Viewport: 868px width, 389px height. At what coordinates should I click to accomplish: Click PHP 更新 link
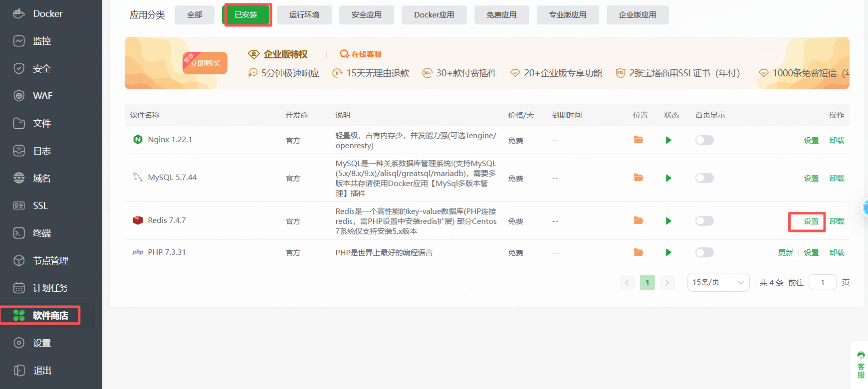tap(786, 252)
